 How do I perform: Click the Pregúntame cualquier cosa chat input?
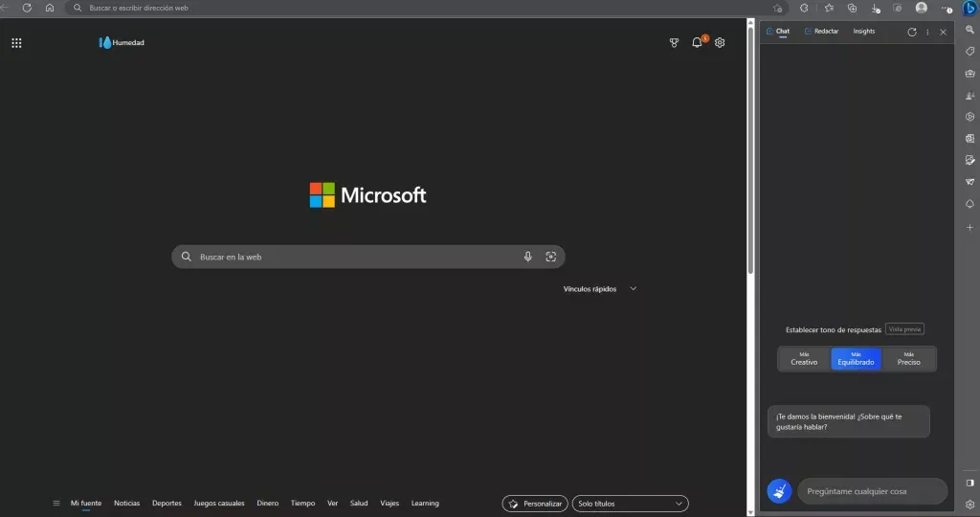click(873, 491)
